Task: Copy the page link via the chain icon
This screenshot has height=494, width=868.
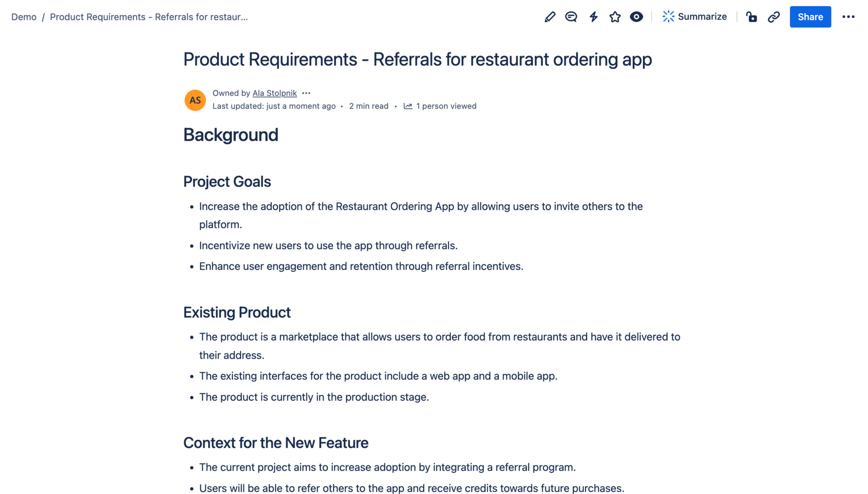Action: [774, 17]
